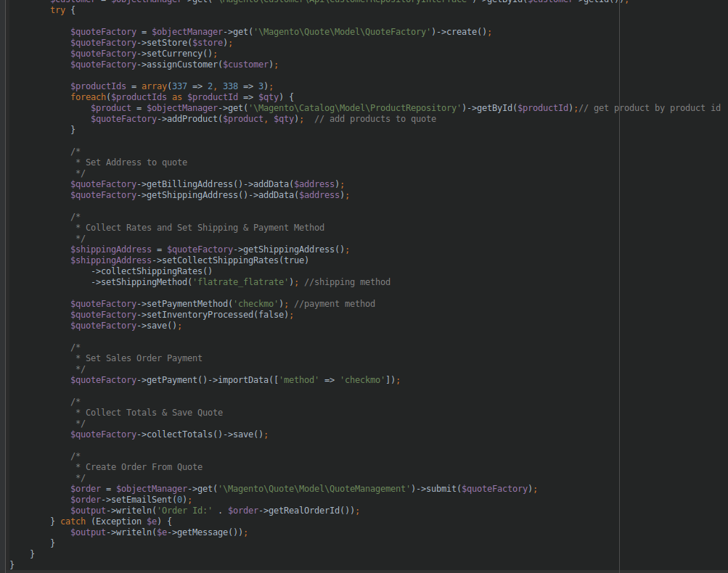Click '$quoteFactory->setStore($store);' line
This screenshot has width=728, height=573.
click(152, 43)
